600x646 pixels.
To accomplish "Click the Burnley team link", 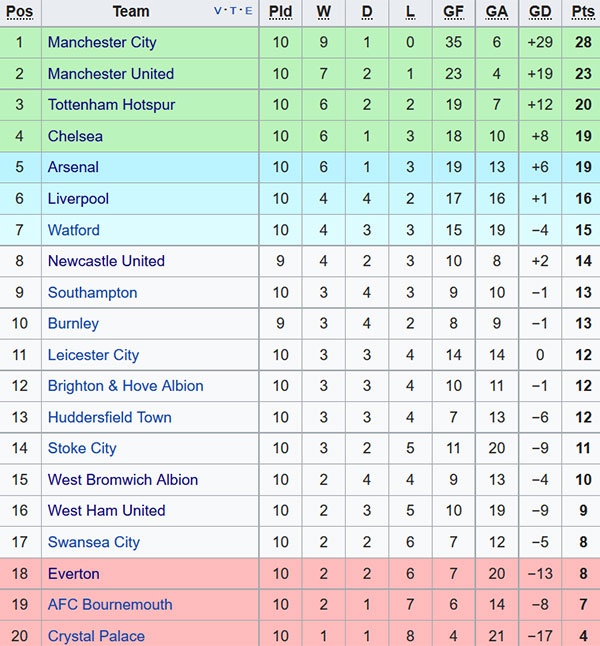I will (73, 324).
